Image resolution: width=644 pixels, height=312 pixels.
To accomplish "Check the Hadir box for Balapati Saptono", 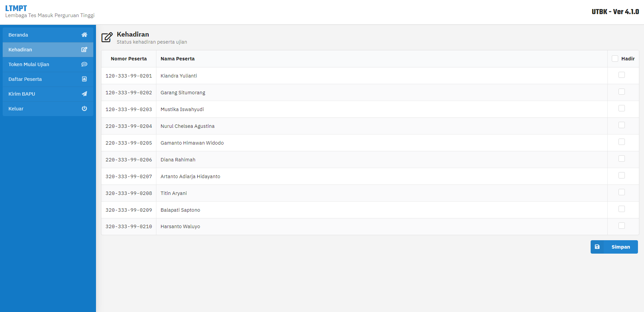I will pyautogui.click(x=622, y=209).
